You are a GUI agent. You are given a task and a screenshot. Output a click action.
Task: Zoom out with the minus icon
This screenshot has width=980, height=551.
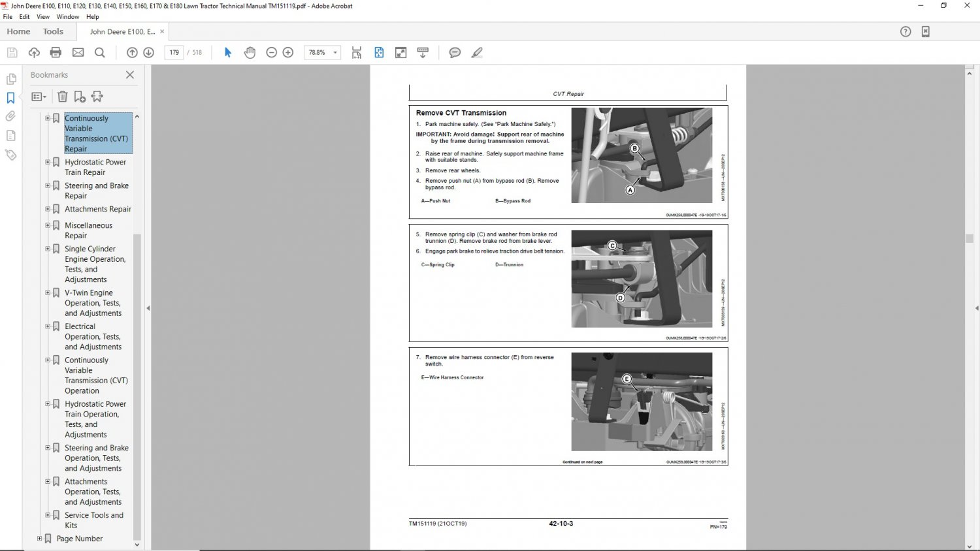pos(272,53)
